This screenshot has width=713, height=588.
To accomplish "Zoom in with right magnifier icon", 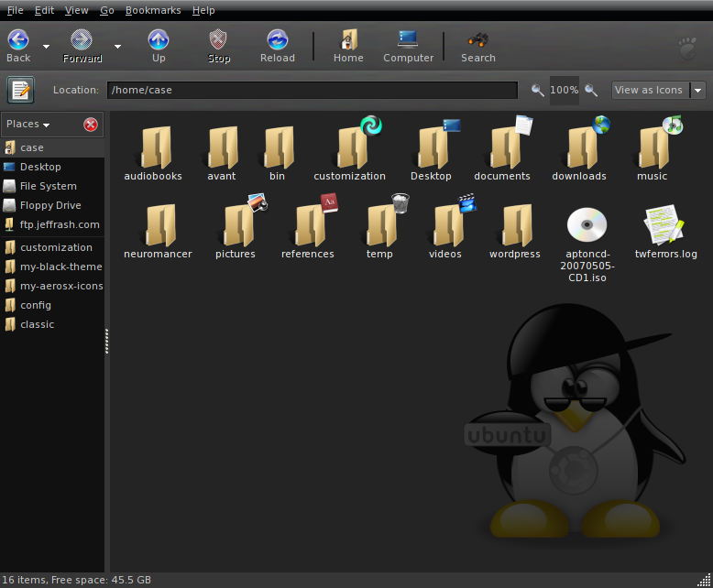I will [x=591, y=90].
